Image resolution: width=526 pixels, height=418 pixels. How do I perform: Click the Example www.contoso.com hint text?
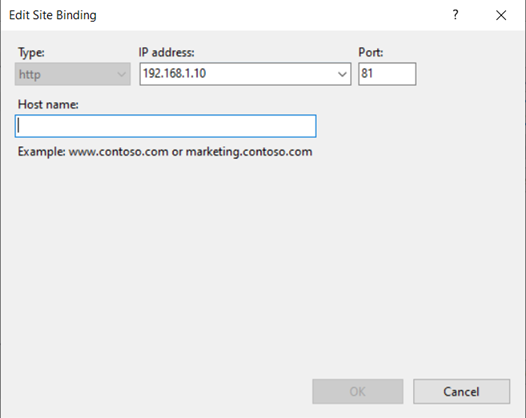tap(93, 152)
